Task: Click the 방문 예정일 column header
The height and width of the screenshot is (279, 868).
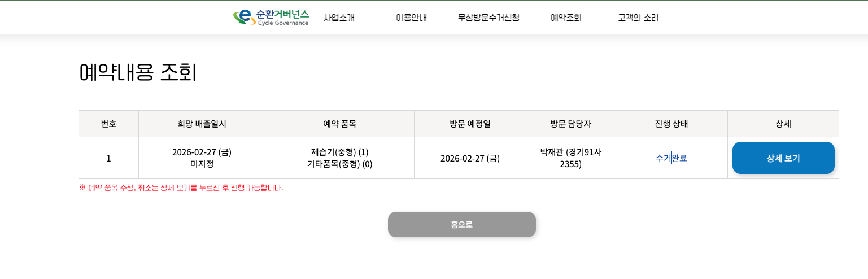Action: pos(470,124)
